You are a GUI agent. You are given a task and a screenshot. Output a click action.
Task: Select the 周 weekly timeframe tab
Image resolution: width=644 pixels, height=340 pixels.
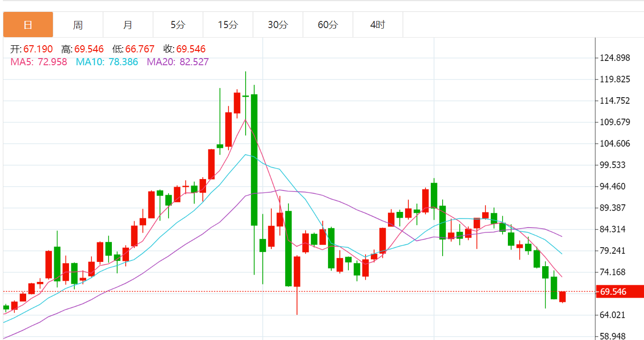point(78,25)
